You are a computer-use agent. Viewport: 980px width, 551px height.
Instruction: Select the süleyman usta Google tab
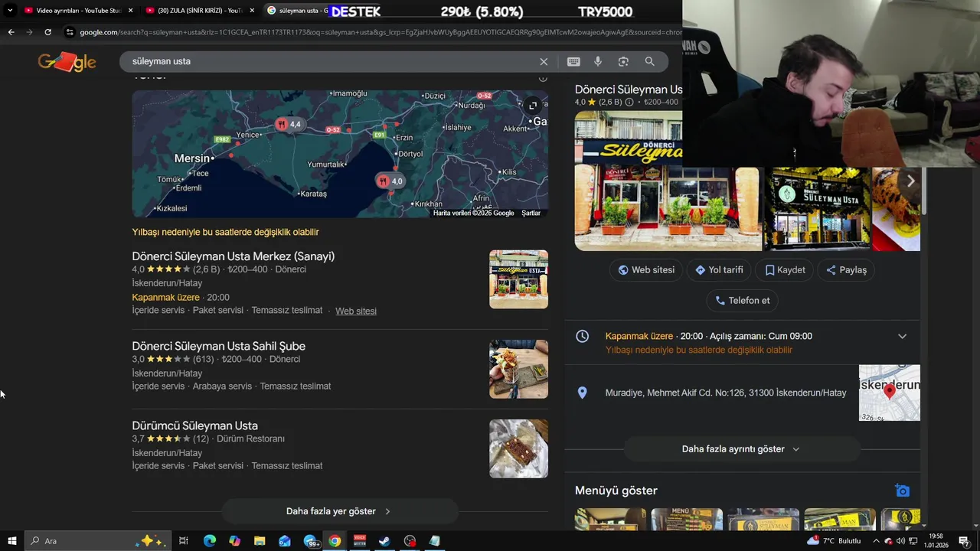[x=297, y=11]
